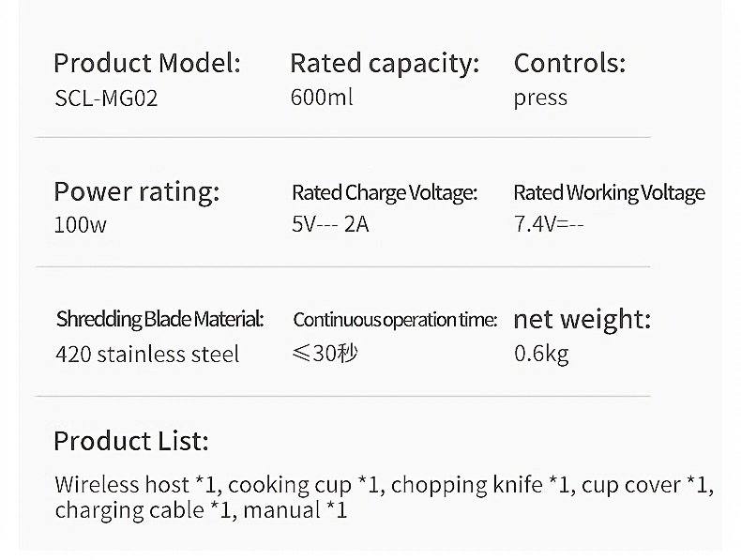741x560 pixels.
Task: Click the net weight heading
Action: (582, 320)
